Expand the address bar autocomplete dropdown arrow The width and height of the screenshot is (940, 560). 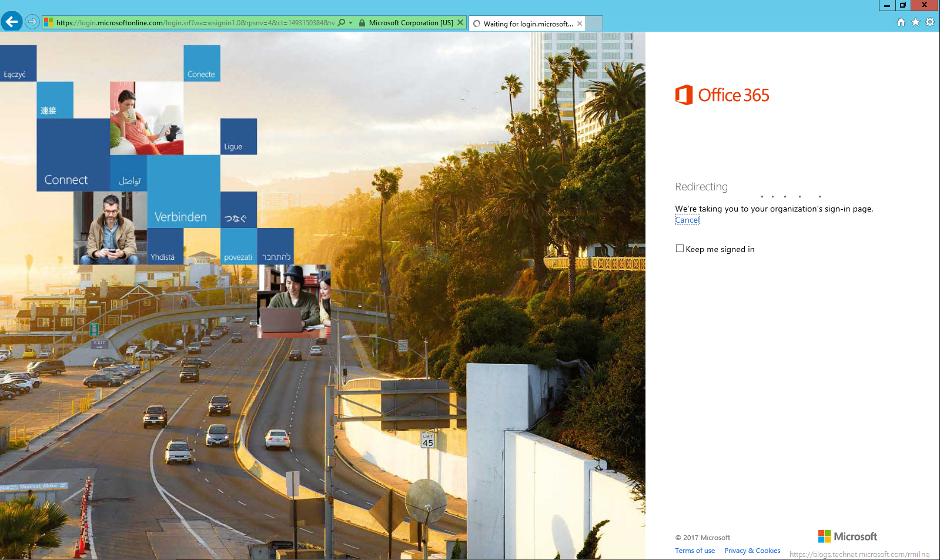click(351, 23)
